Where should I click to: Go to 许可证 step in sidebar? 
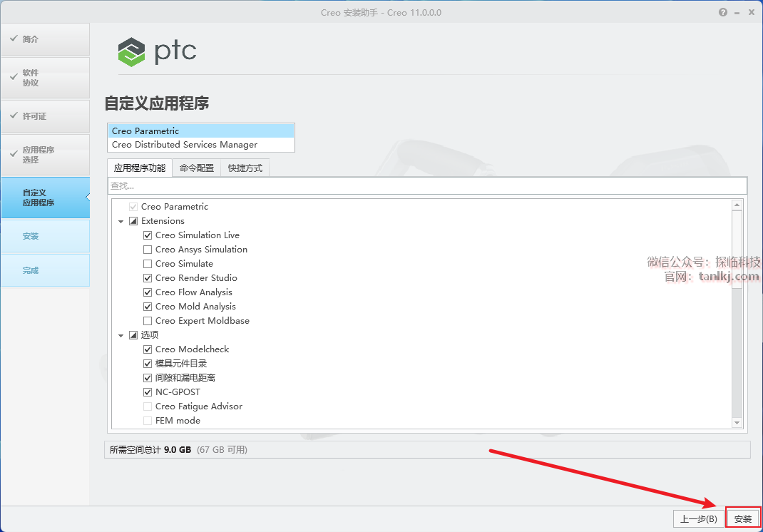tap(45, 116)
